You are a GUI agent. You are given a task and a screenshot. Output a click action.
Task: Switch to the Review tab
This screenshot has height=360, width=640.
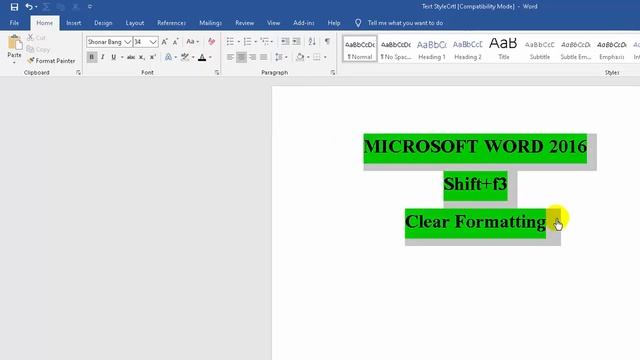pyautogui.click(x=244, y=23)
